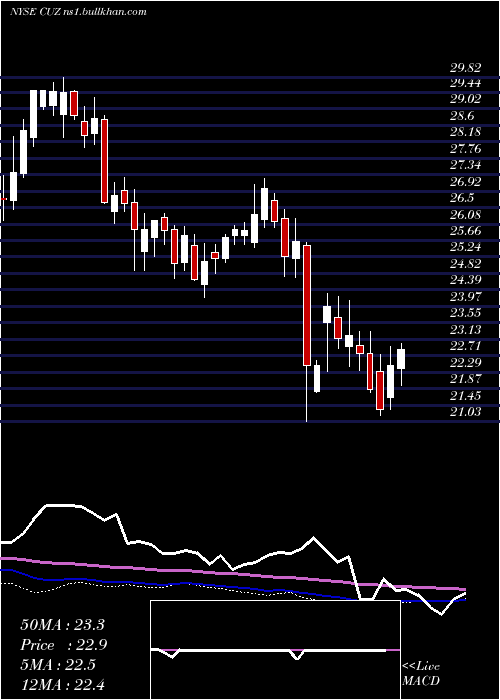500x700 pixels.
Task: Click the 5MA : 22.5 readout
Action: point(58,665)
